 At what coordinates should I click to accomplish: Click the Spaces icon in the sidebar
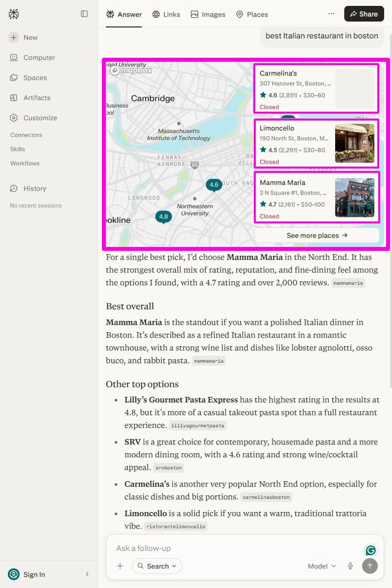click(14, 77)
